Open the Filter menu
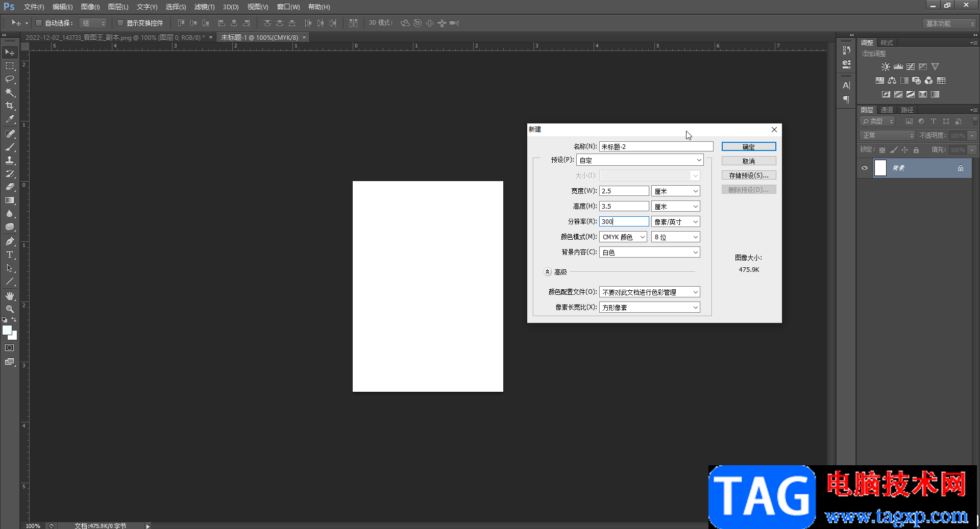Image resolution: width=980 pixels, height=529 pixels. click(204, 7)
